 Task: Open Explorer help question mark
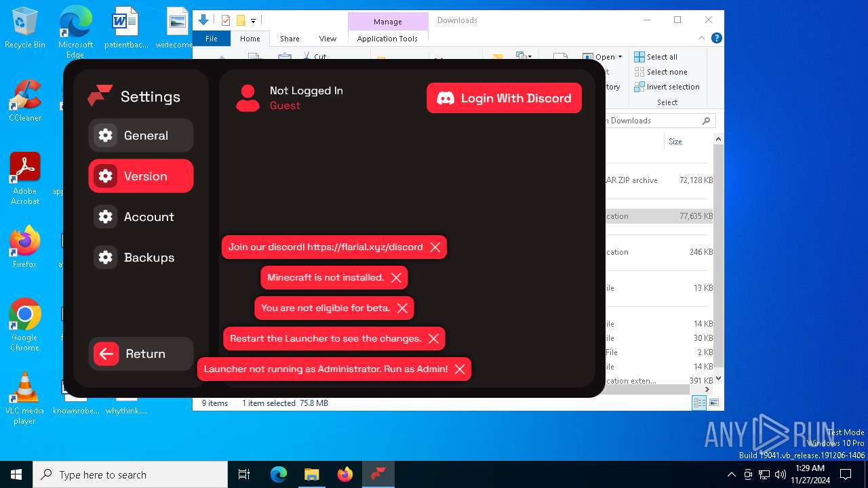pyautogui.click(x=716, y=39)
